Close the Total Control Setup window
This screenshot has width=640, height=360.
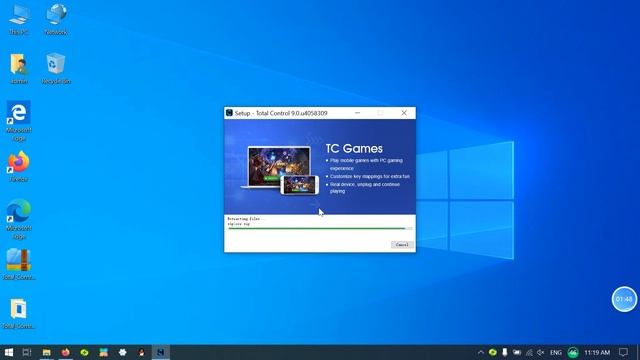(404, 113)
